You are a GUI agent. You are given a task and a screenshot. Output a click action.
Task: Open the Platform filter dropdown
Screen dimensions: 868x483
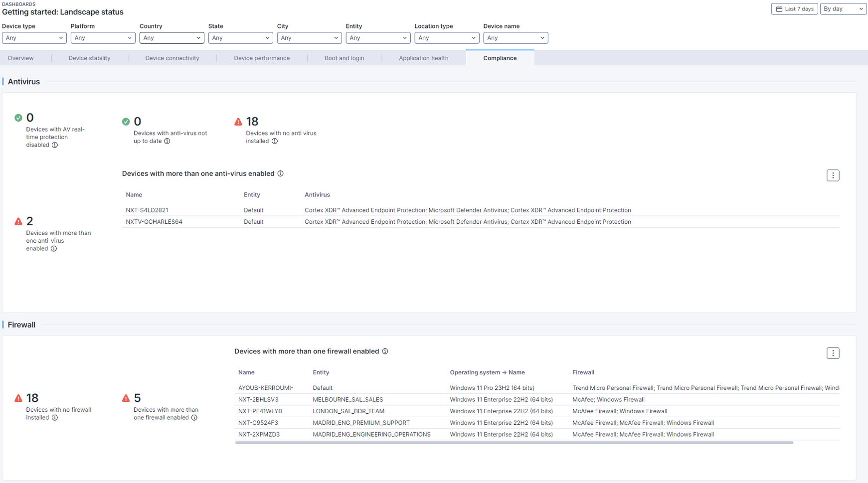pyautogui.click(x=103, y=38)
